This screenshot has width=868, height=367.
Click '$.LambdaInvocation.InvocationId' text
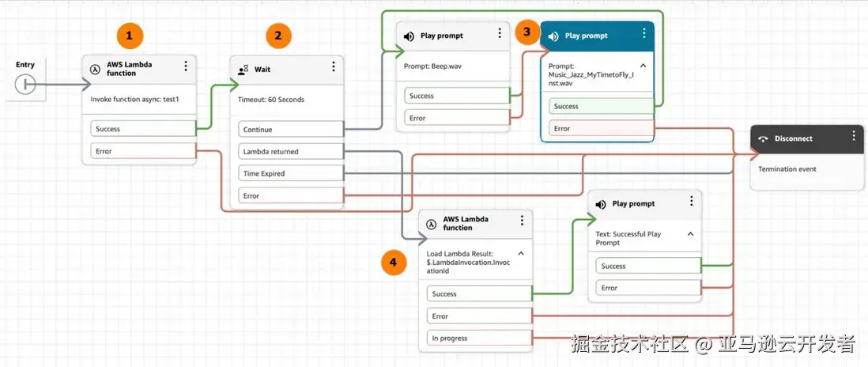[x=468, y=267]
